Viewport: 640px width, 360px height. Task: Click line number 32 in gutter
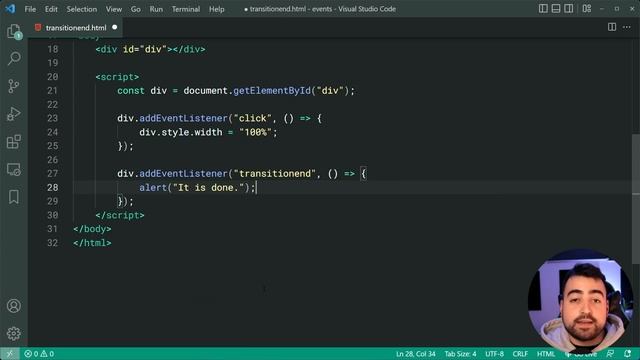(x=53, y=243)
